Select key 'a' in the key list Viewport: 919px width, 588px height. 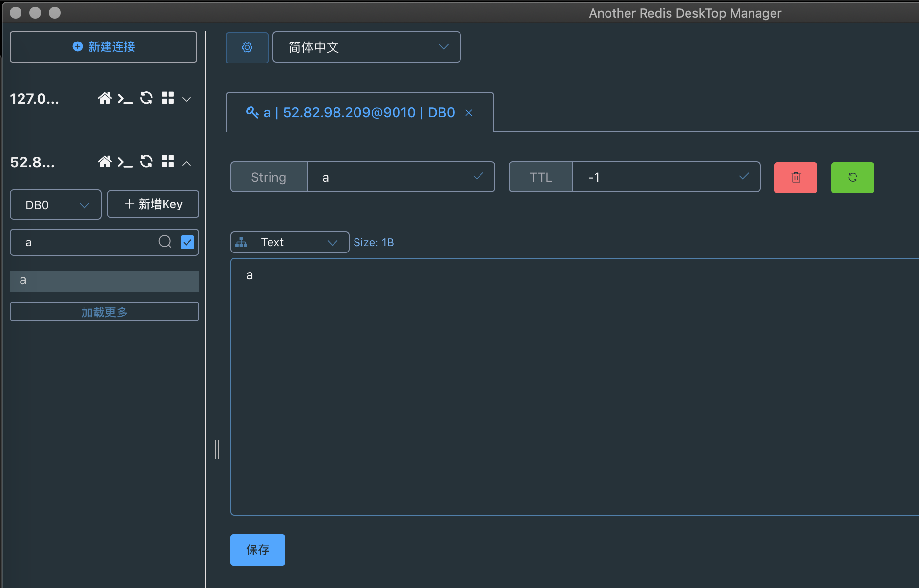point(104,281)
